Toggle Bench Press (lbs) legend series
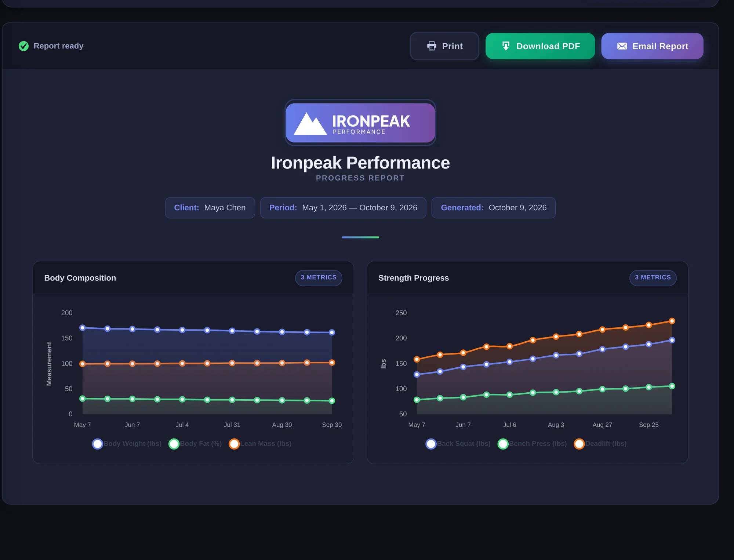This screenshot has height=560, width=734. [532, 444]
